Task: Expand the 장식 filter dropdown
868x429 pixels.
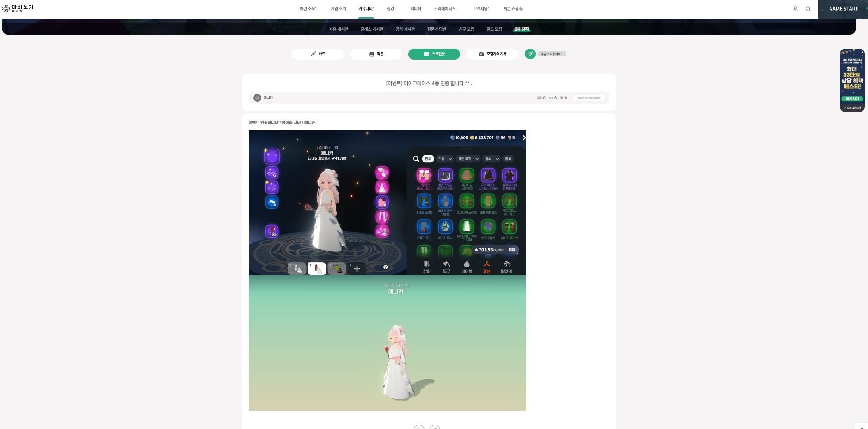Action: tap(492, 159)
